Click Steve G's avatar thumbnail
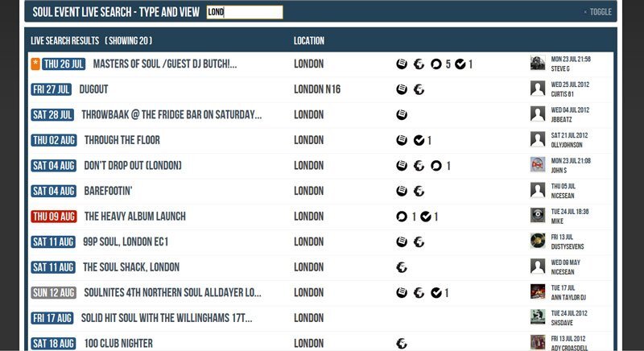644x351 pixels. (x=538, y=63)
